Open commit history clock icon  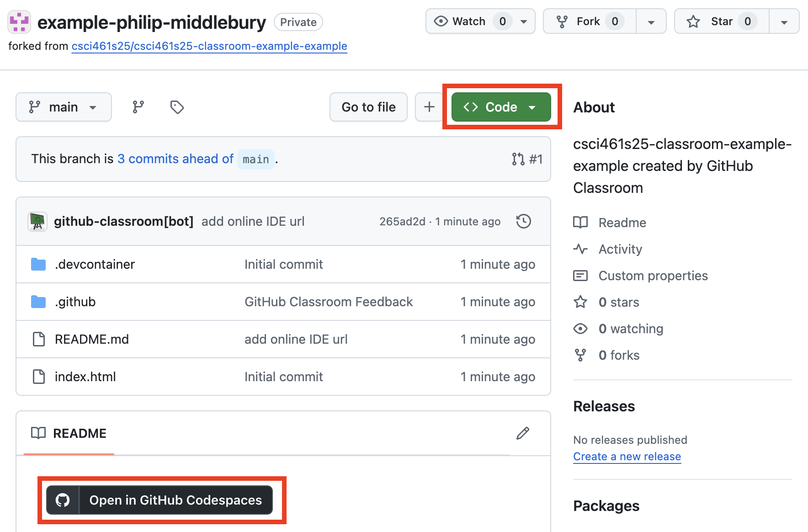(523, 221)
